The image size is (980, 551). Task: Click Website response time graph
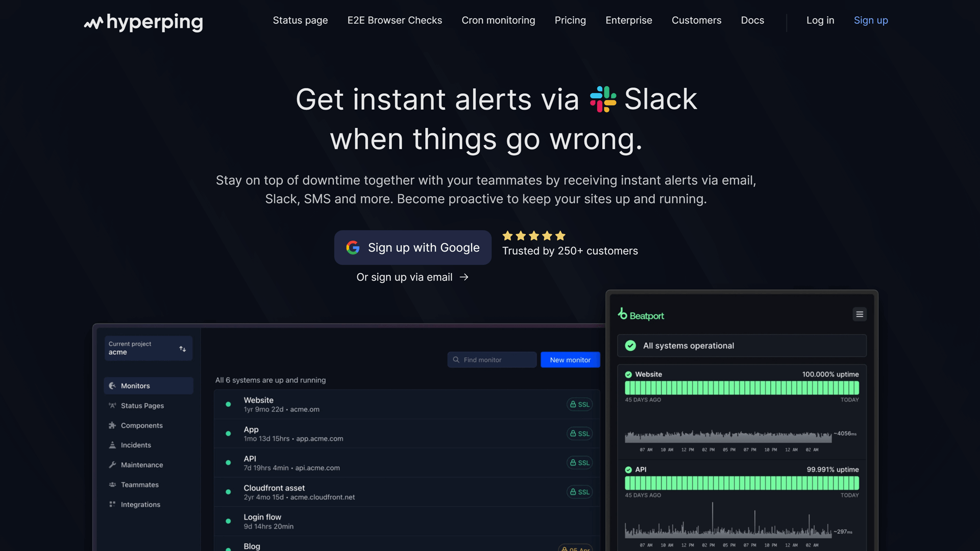[x=728, y=436]
